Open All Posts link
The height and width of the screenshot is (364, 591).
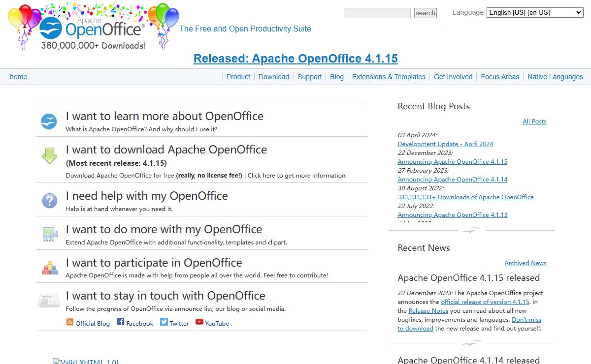pyautogui.click(x=534, y=121)
